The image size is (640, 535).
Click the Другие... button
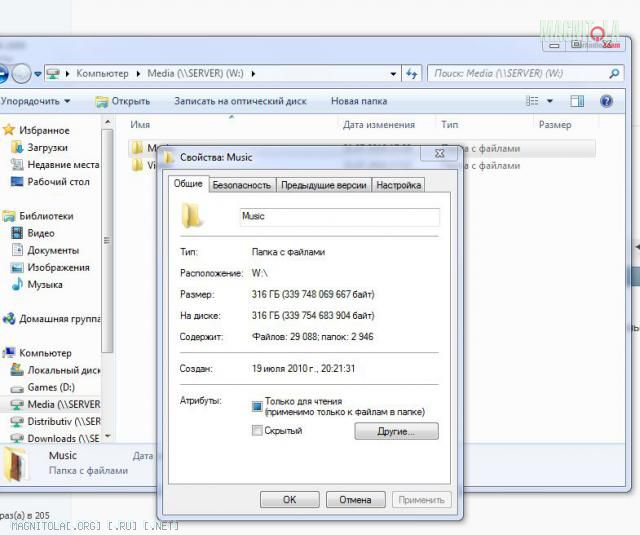tap(396, 432)
